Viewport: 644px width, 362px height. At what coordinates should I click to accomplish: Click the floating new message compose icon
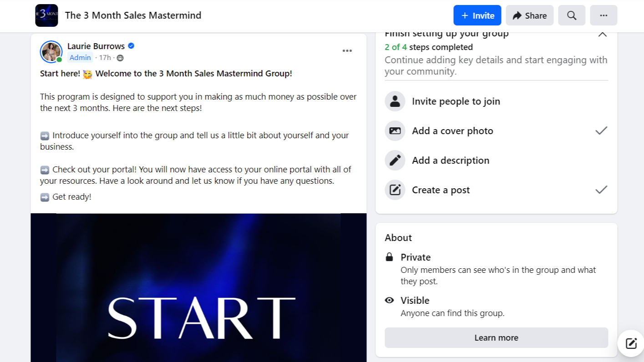(631, 343)
